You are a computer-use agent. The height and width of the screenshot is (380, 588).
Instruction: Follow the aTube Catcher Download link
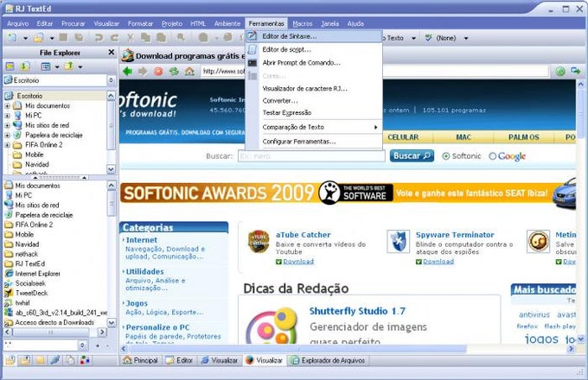(x=298, y=262)
